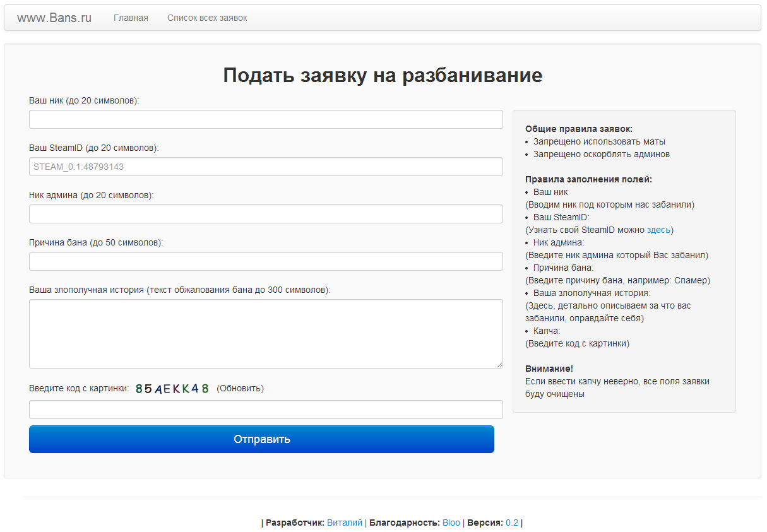Click label Ваш ник (до 20 символов)

(x=84, y=100)
